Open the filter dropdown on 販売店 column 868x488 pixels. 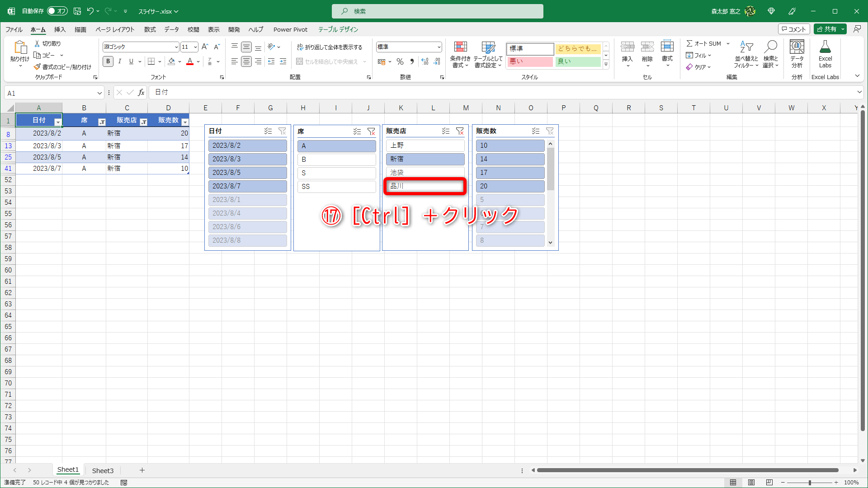144,122
